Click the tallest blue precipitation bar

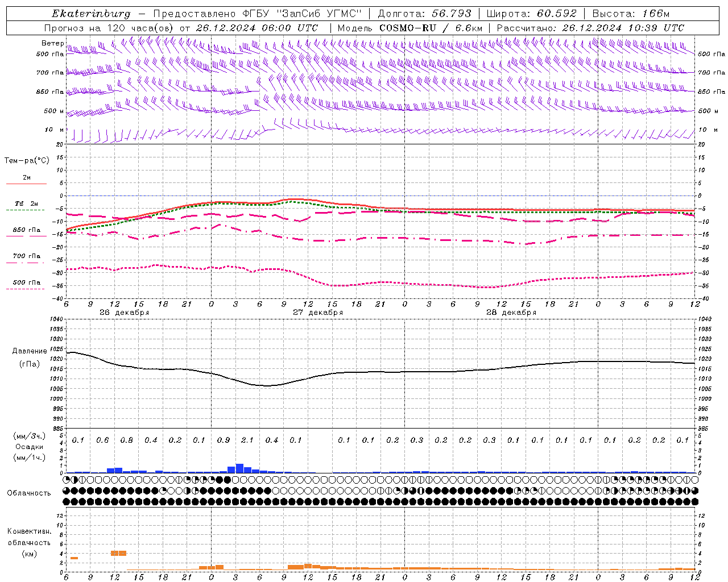(239, 468)
